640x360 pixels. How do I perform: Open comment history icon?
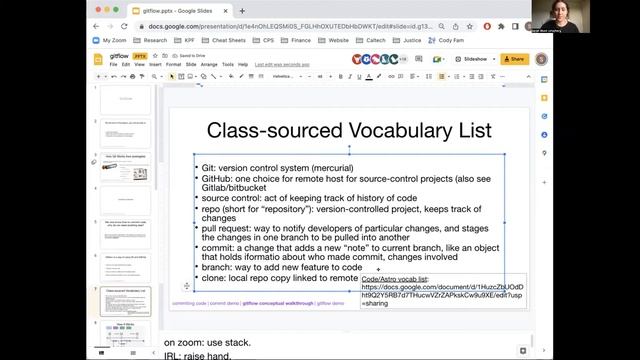point(419,59)
